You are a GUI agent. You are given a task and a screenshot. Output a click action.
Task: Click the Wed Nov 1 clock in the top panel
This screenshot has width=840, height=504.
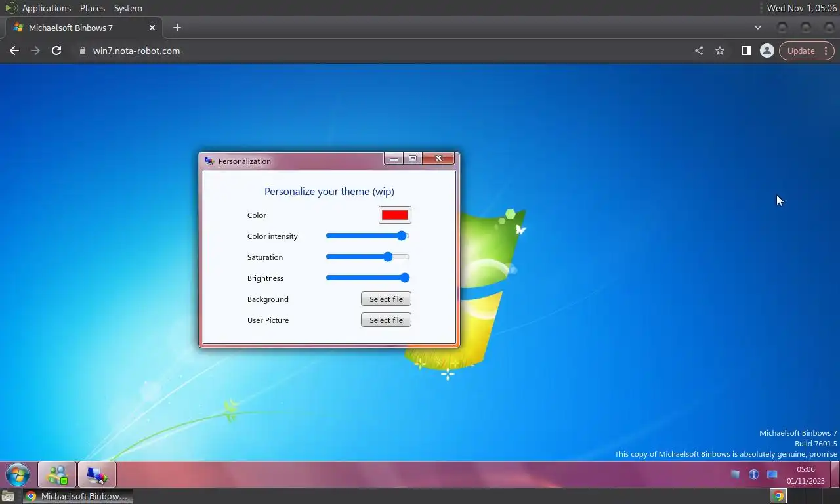pos(802,8)
